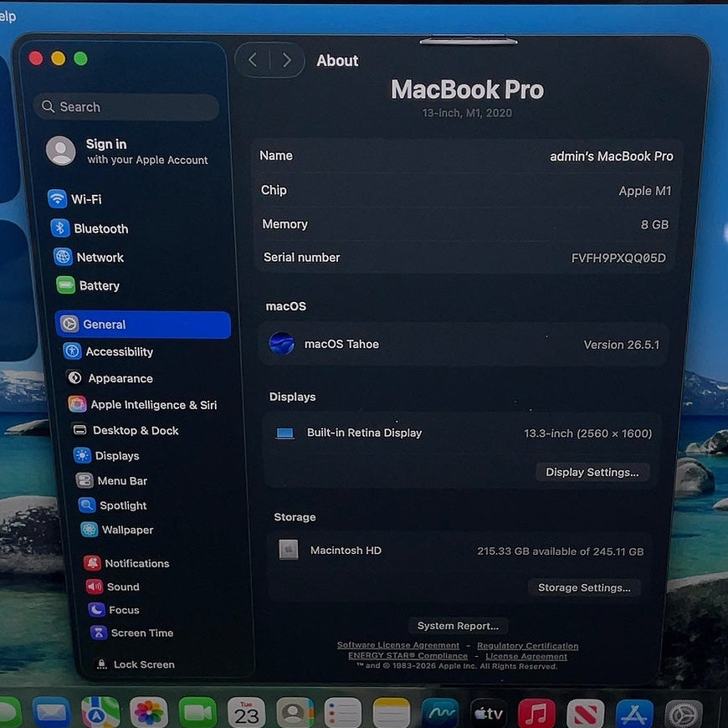Image resolution: width=728 pixels, height=728 pixels.
Task: Click the 13-inch, M1, 2020 subtitle
Action: click(x=467, y=113)
